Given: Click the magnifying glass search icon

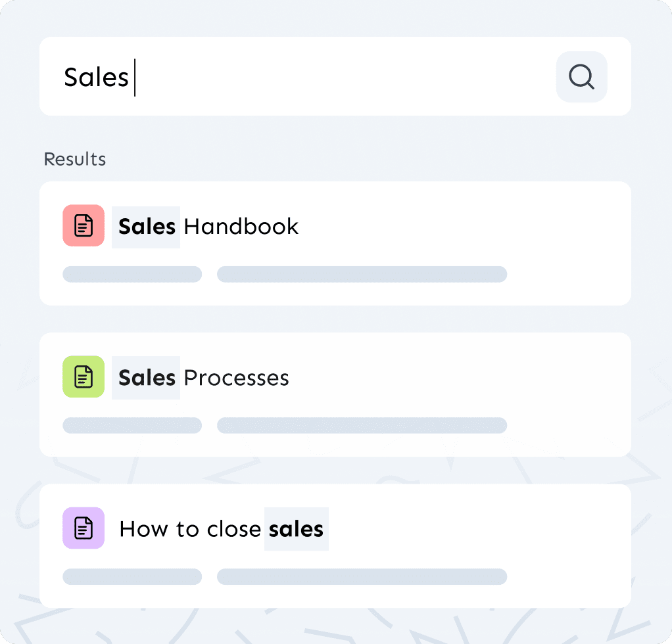Looking at the screenshot, I should tap(581, 77).
